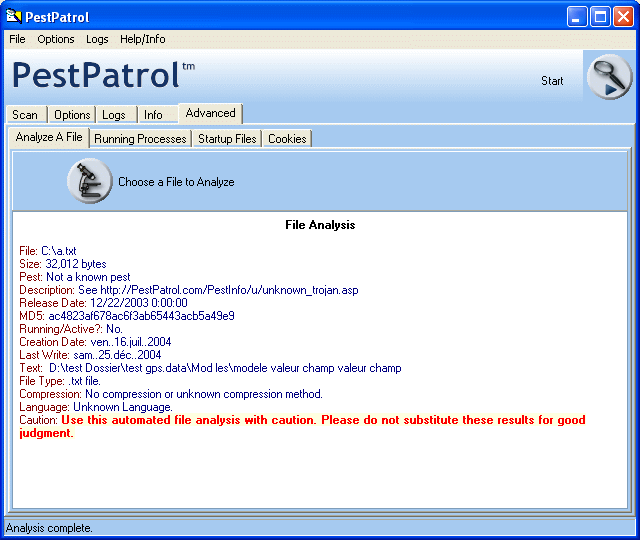Screen dimensions: 640x540
Task: Select the Analyze A File subtab
Action: [49, 137]
